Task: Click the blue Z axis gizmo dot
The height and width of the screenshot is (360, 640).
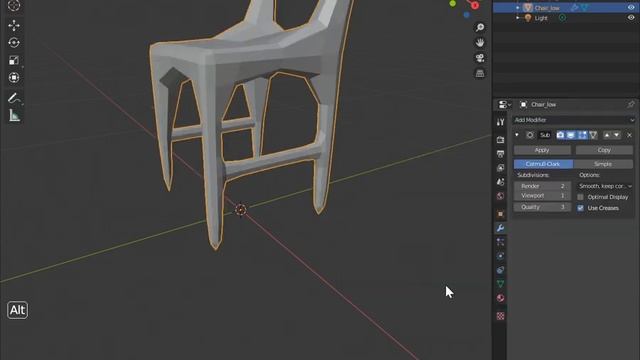Action: pos(467,15)
